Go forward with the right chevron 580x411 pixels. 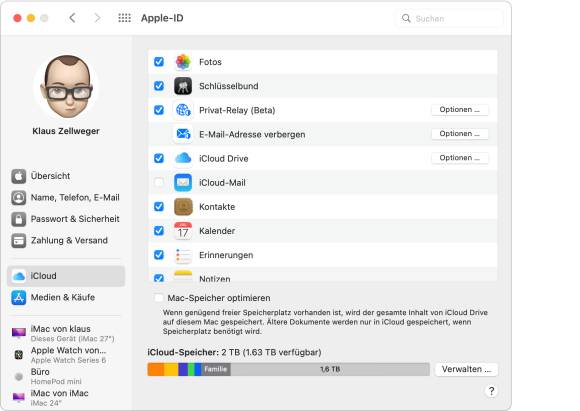pos(97,18)
